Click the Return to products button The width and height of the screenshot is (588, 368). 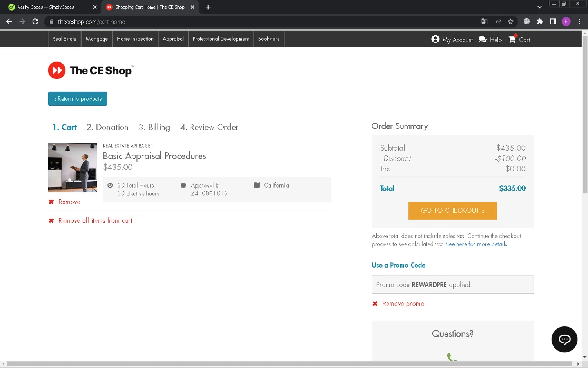pos(78,98)
